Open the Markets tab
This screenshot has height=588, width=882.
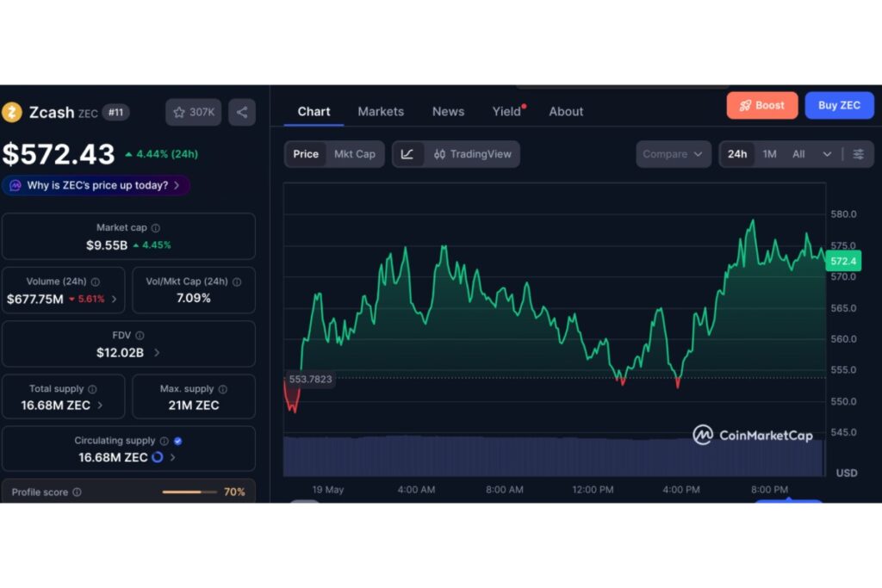pos(381,111)
